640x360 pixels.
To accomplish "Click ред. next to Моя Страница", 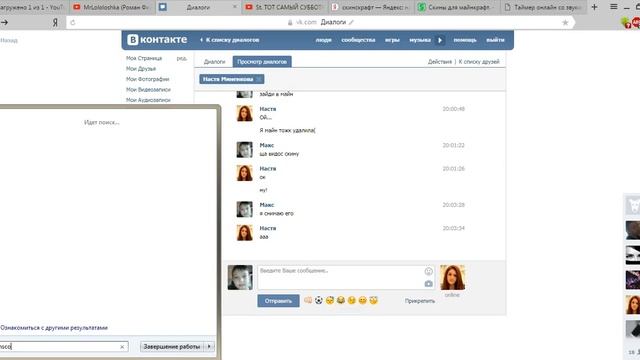I will click(x=182, y=58).
